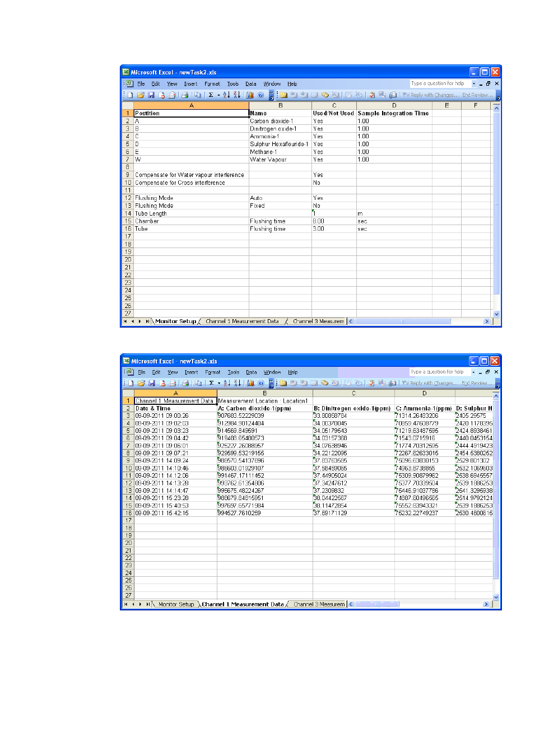This screenshot has width=535, height=756.
Task: Expand AutoSum dropdown arrow in Monitor Setup window
Action: [x=218, y=95]
